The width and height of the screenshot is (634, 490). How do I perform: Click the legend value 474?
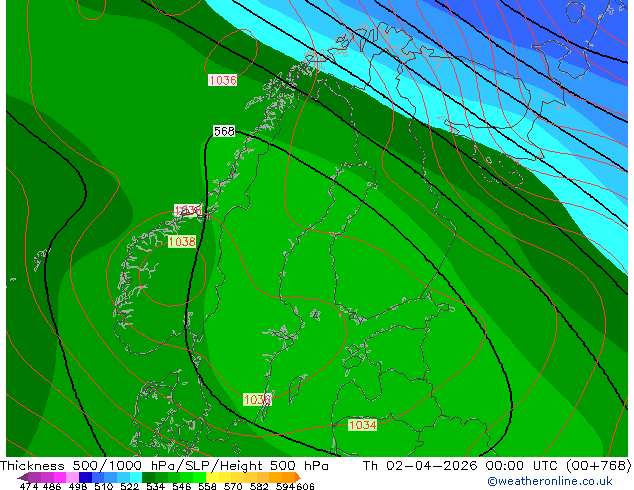point(29,486)
